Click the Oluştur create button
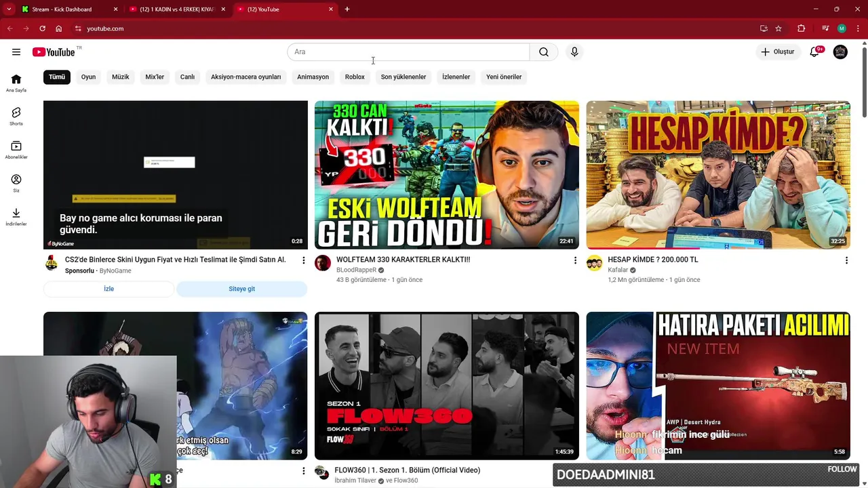 click(778, 52)
